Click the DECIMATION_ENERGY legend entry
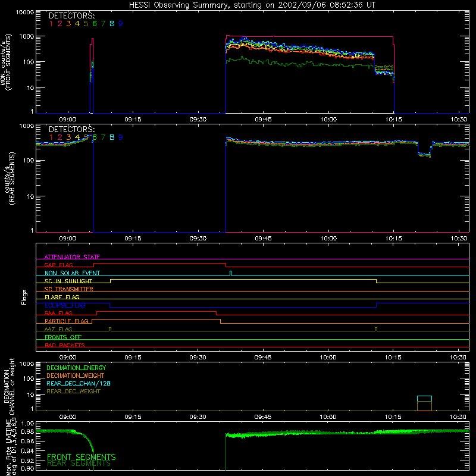This screenshot has height=476, width=476. (76, 368)
